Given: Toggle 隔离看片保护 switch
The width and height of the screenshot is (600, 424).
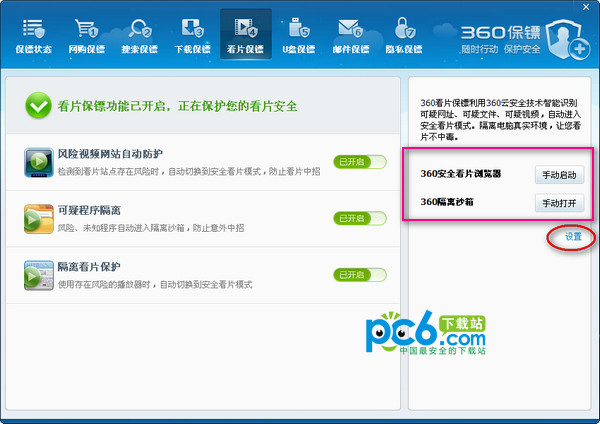Looking at the screenshot, I should 360,275.
